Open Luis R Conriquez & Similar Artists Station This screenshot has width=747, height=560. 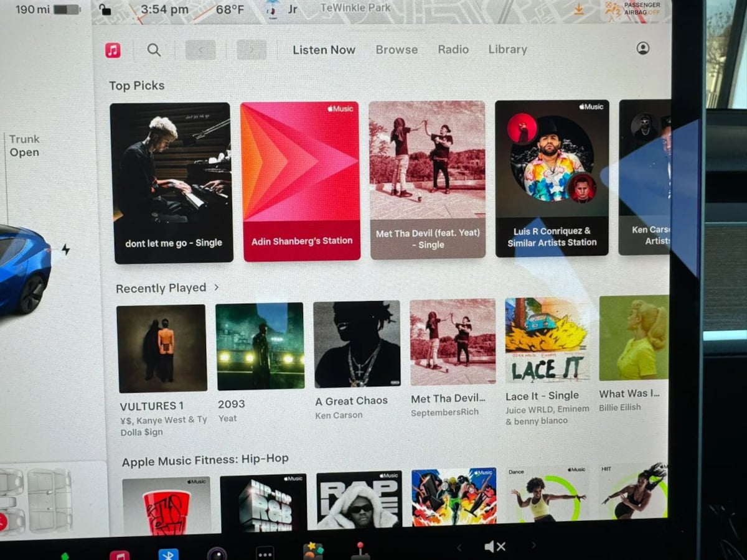[x=552, y=179]
